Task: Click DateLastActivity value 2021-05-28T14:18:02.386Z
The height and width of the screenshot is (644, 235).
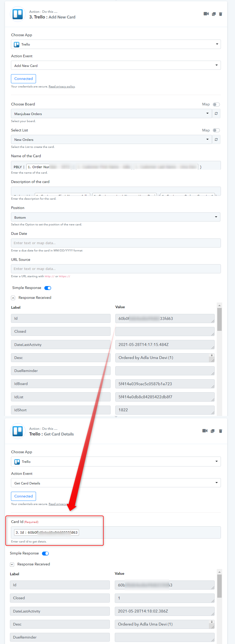Action: pyautogui.click(x=165, y=611)
